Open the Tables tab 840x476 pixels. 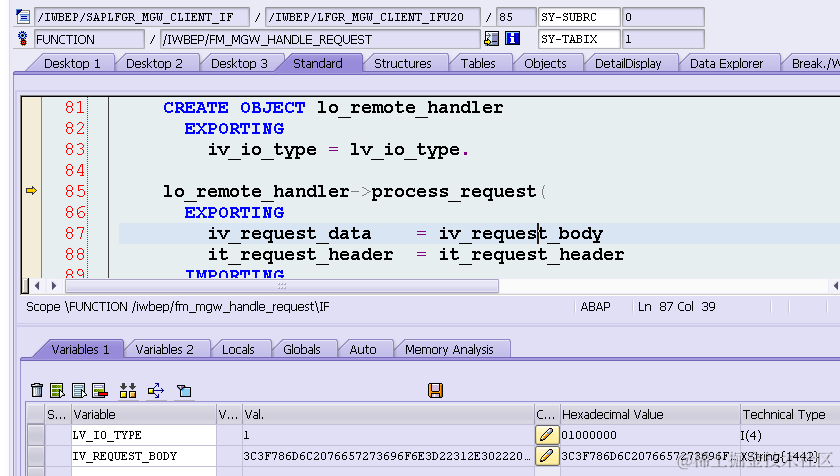[478, 63]
